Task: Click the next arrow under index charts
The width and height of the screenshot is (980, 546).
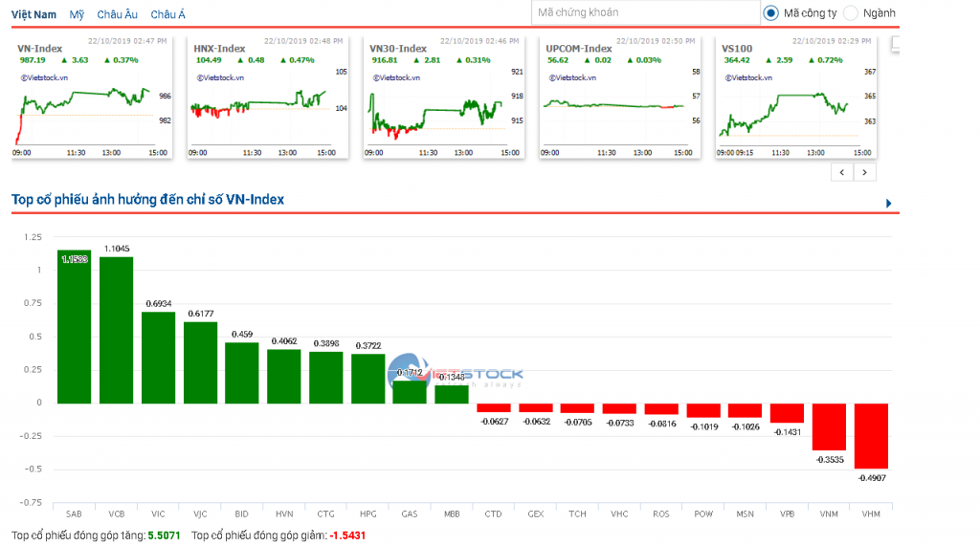Action: pos(865,172)
